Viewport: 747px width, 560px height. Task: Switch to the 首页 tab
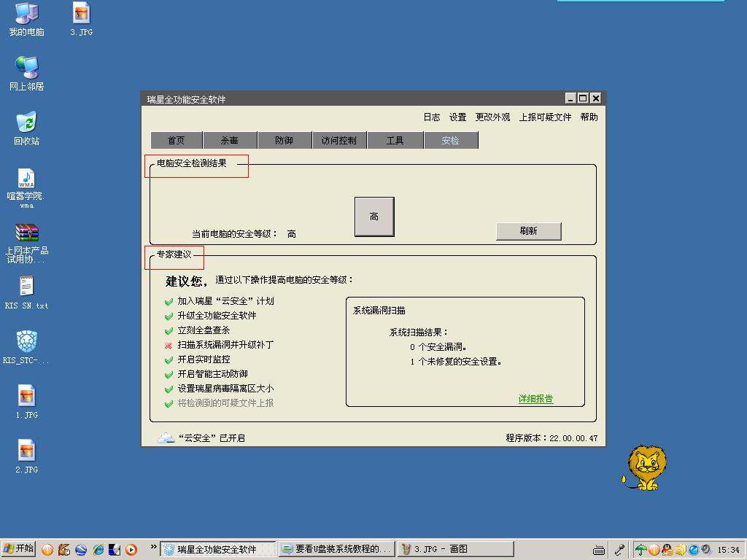(177, 141)
